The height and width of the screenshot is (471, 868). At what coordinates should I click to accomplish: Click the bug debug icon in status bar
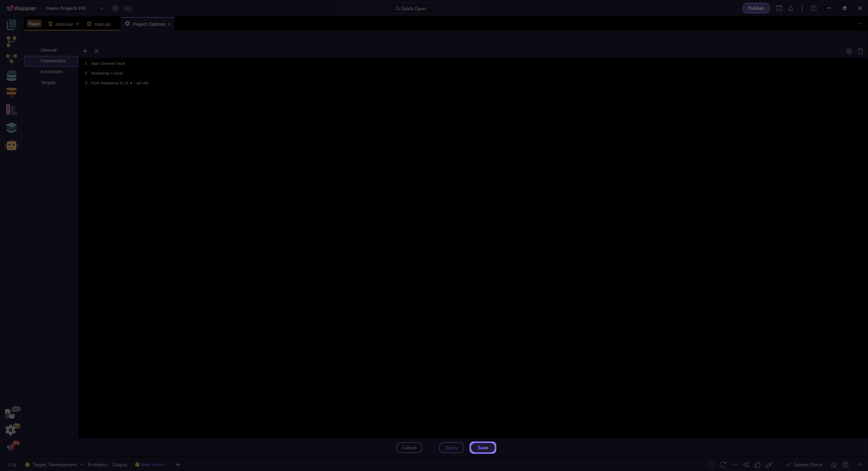846,465
